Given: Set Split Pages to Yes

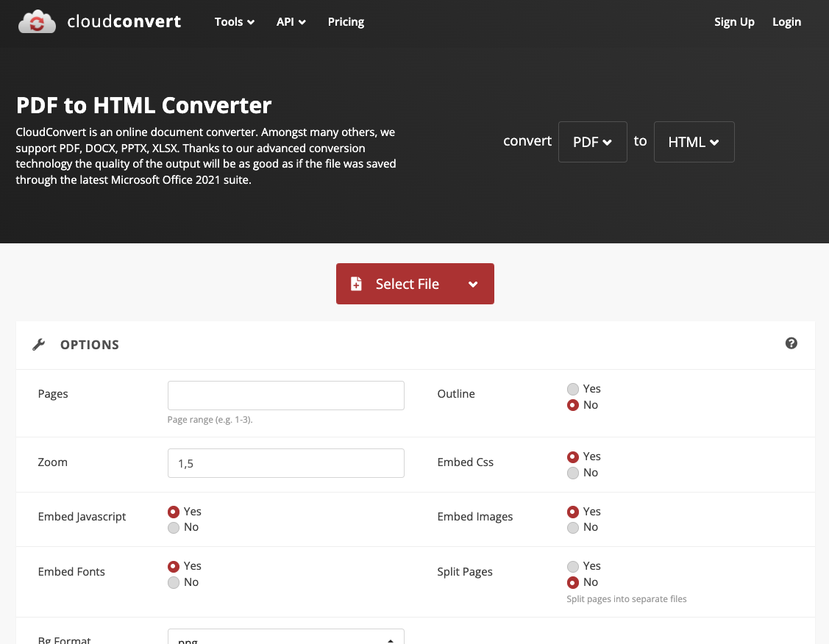Looking at the screenshot, I should [x=572, y=566].
